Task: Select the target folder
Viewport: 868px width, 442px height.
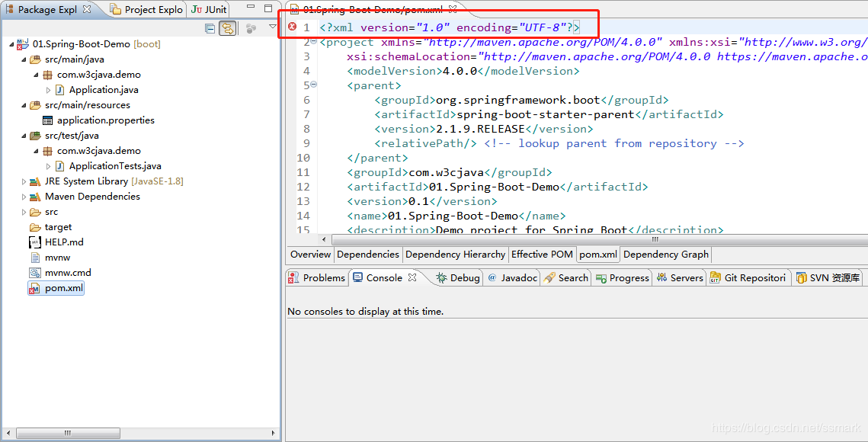Action: (x=58, y=227)
